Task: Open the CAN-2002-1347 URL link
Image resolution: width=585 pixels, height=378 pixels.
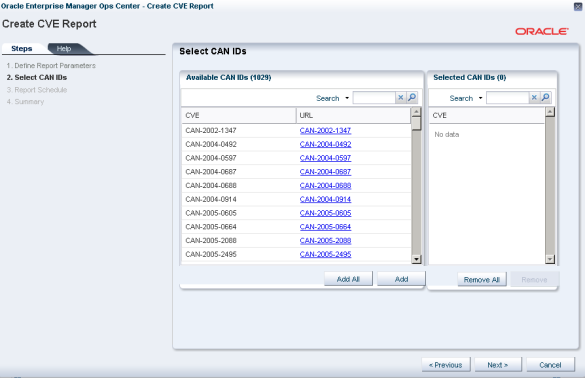Action: (325, 131)
